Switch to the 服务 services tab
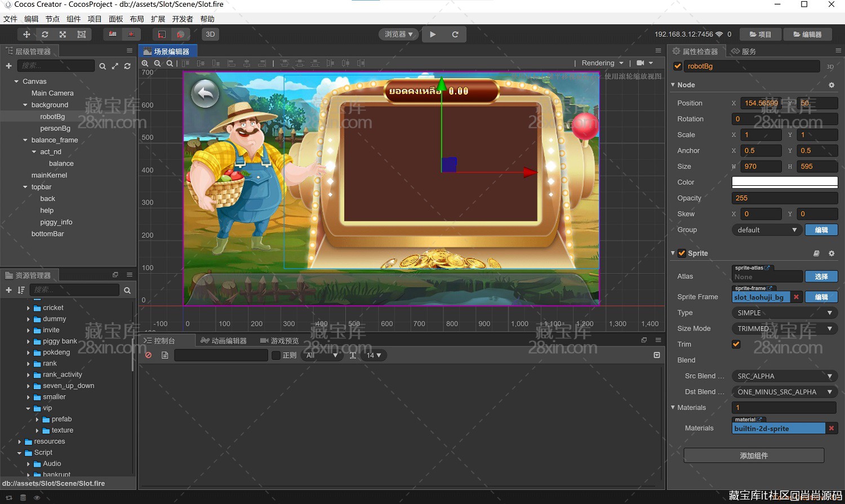The height and width of the screenshot is (504, 845). (744, 51)
